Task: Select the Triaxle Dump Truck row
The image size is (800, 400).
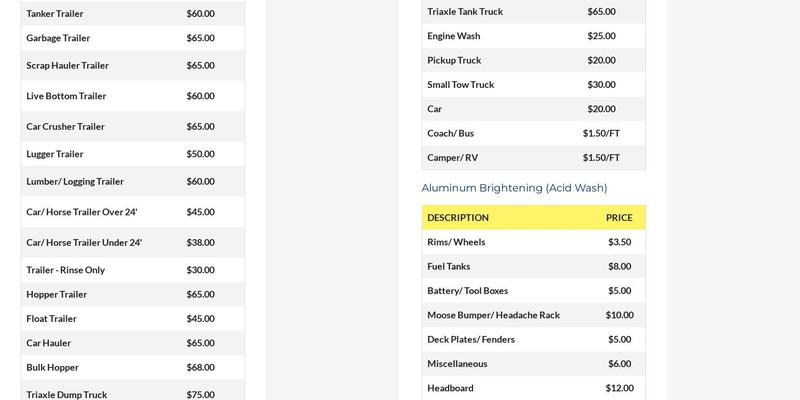Action: [66, 395]
